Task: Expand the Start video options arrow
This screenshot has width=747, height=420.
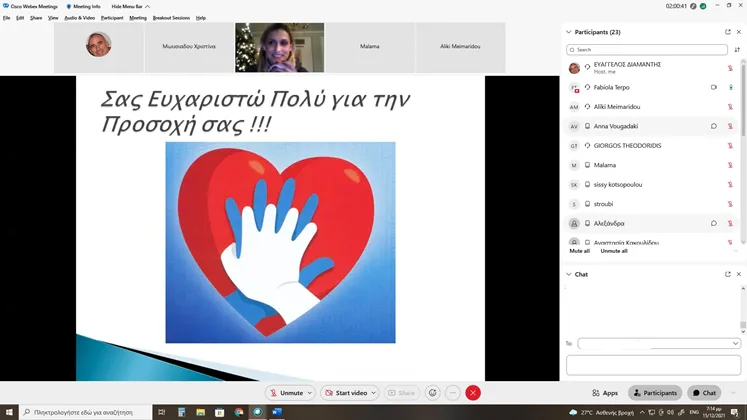Action: 375,393
